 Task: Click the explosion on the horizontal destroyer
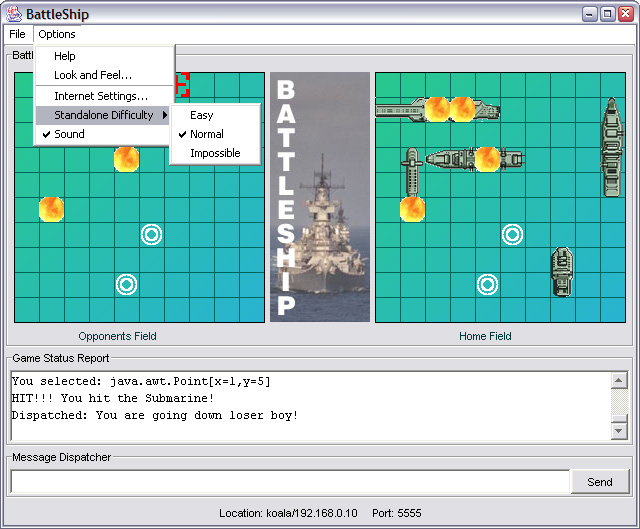487,160
